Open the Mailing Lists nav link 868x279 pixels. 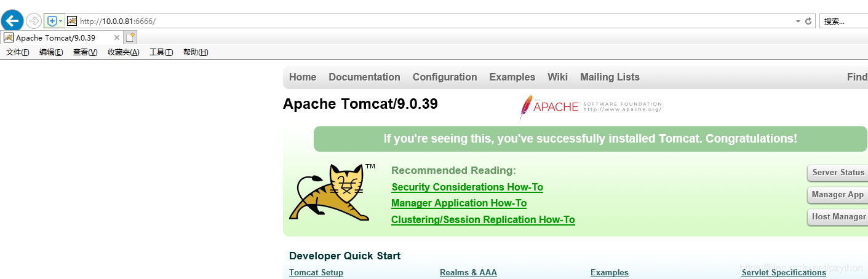[610, 77]
